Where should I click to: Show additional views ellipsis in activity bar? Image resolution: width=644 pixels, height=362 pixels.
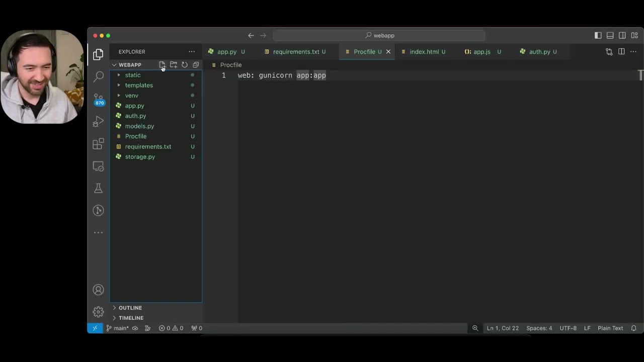coord(98,232)
